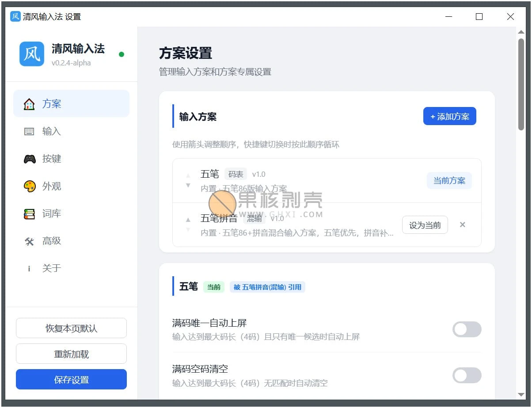Click the tools icon beside 高级
The height and width of the screenshot is (408, 532).
(29, 241)
